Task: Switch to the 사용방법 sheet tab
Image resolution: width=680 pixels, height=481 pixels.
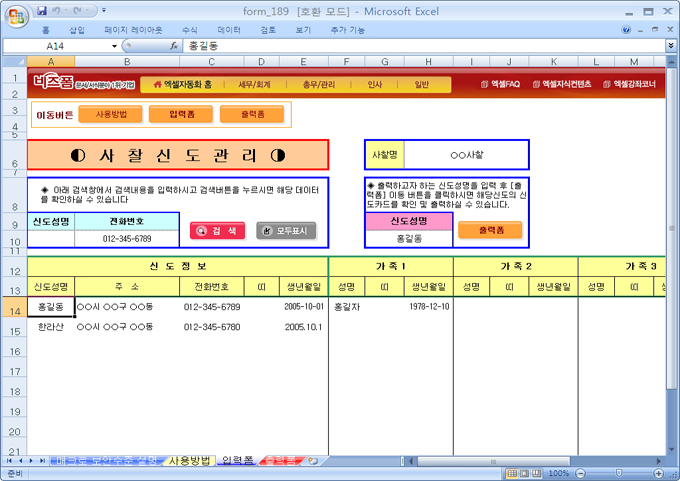Action: 189,461
